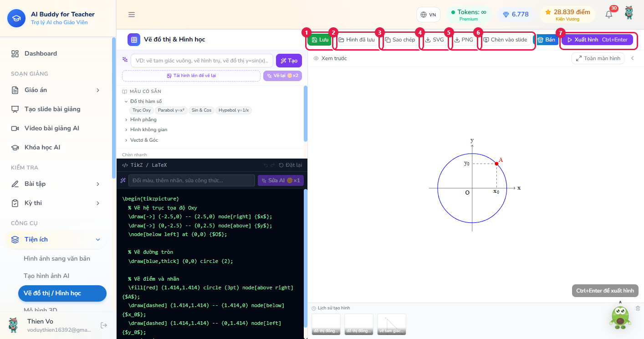This screenshot has width=644, height=339.
Task: Click the Bán store button
Action: pyautogui.click(x=547, y=40)
